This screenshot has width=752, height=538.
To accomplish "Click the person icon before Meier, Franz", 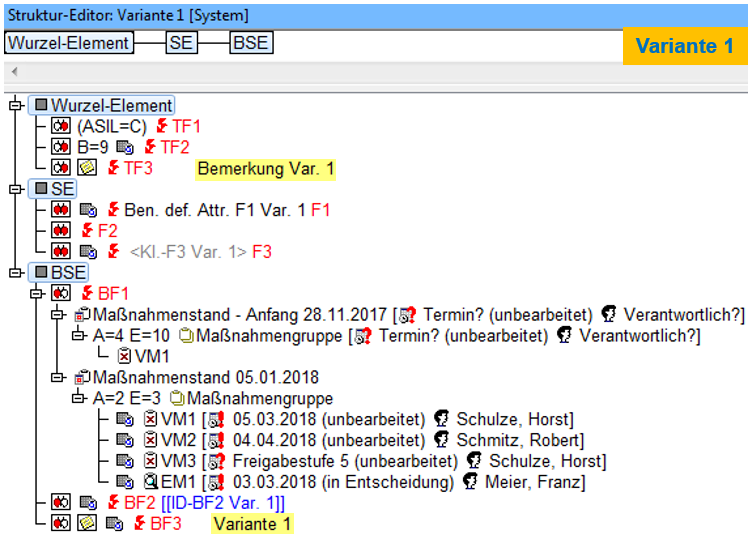I will pyautogui.click(x=470, y=481).
